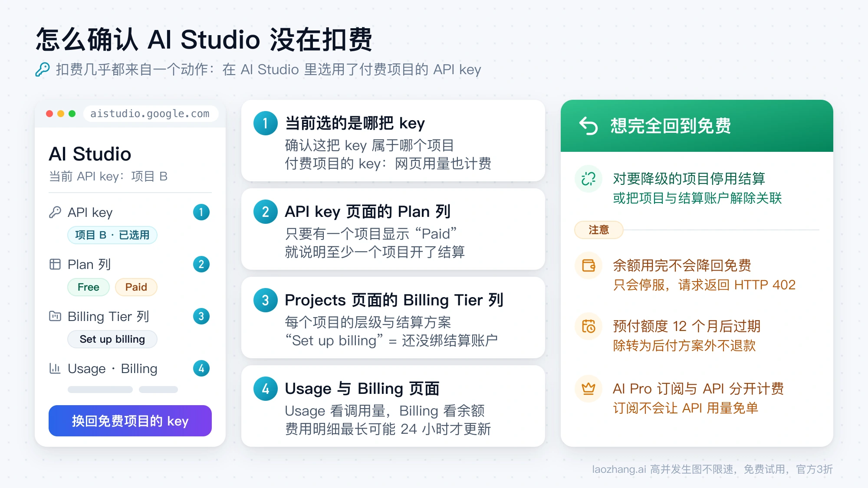
Task: Click the 或把项目与结算账户解除关联 line
Action: coord(697,198)
